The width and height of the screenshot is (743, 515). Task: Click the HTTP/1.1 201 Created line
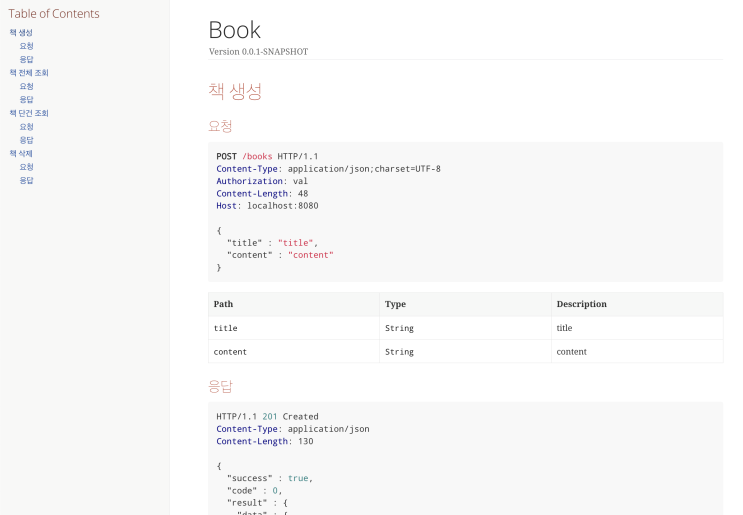267,416
